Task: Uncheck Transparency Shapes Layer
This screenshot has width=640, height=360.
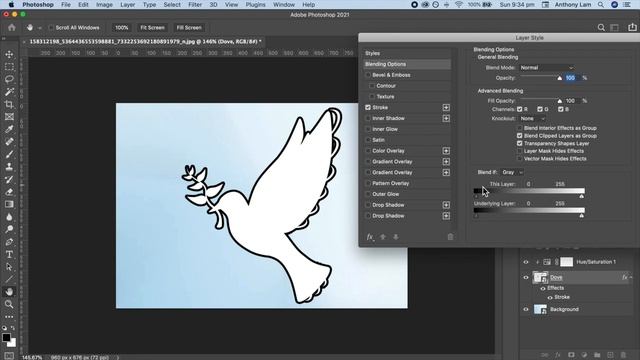Action: click(520, 144)
